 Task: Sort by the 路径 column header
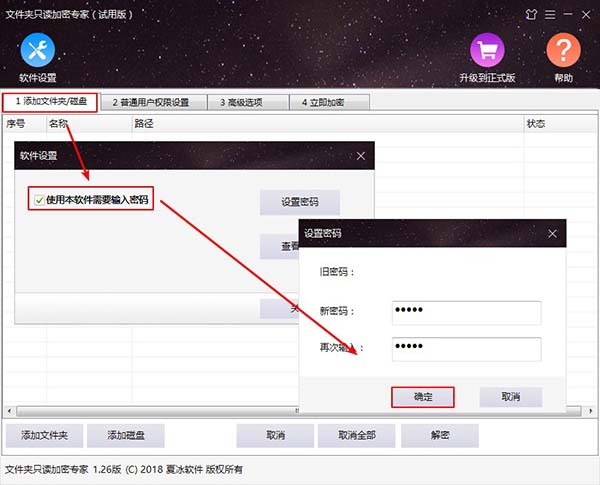[328, 124]
